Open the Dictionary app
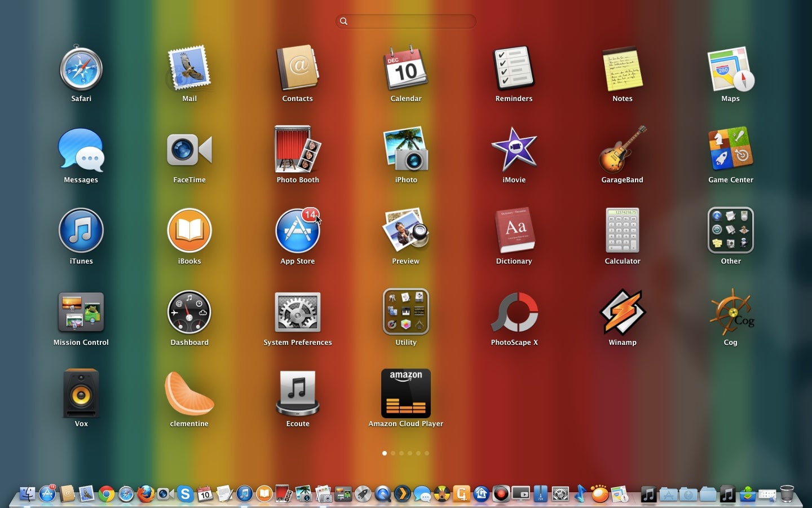 [x=514, y=231]
